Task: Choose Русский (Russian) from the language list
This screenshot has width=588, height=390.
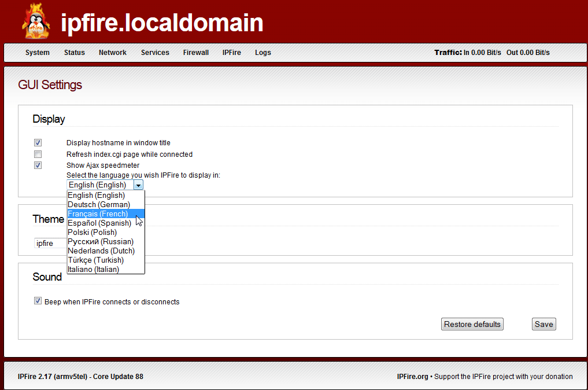Action: point(106,241)
